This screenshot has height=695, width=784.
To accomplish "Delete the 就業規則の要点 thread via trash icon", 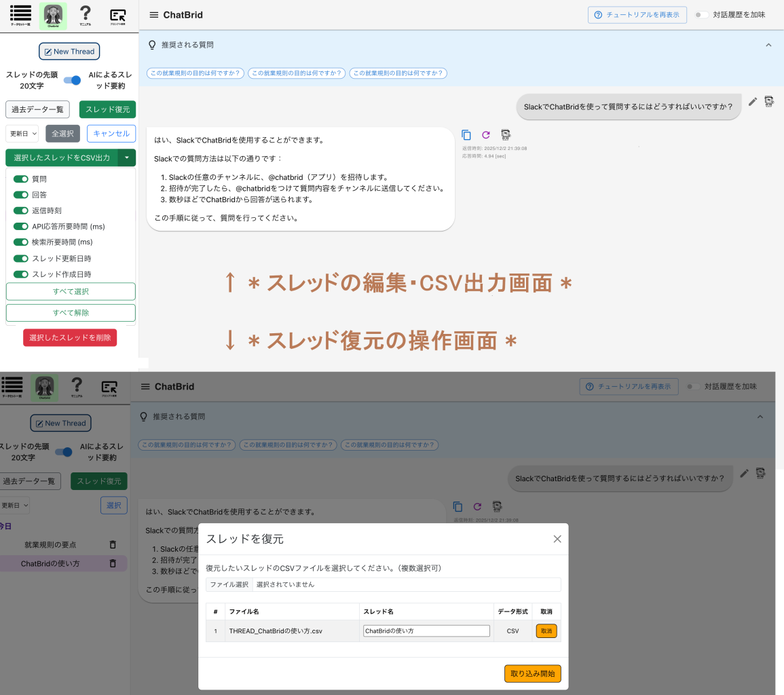I will coord(113,544).
